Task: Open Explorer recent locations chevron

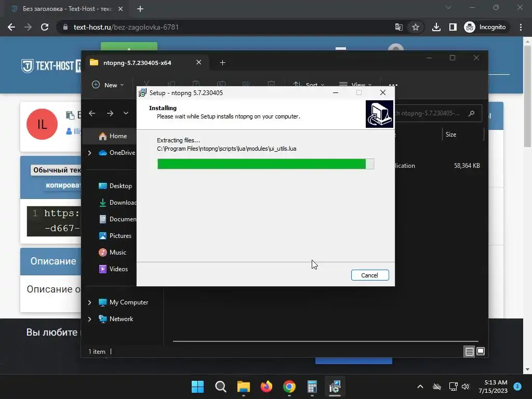Action: coord(126,113)
